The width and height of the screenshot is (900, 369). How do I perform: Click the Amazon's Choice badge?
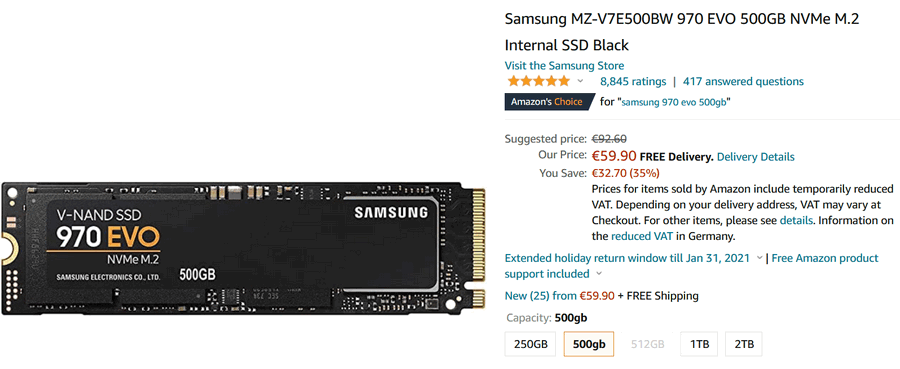tap(549, 102)
